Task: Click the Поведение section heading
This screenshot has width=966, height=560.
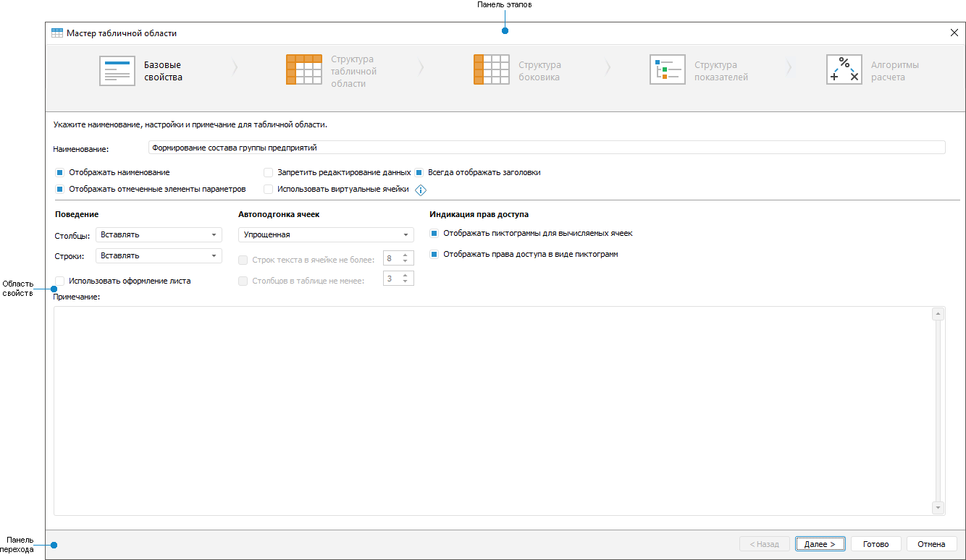Action: (x=77, y=214)
